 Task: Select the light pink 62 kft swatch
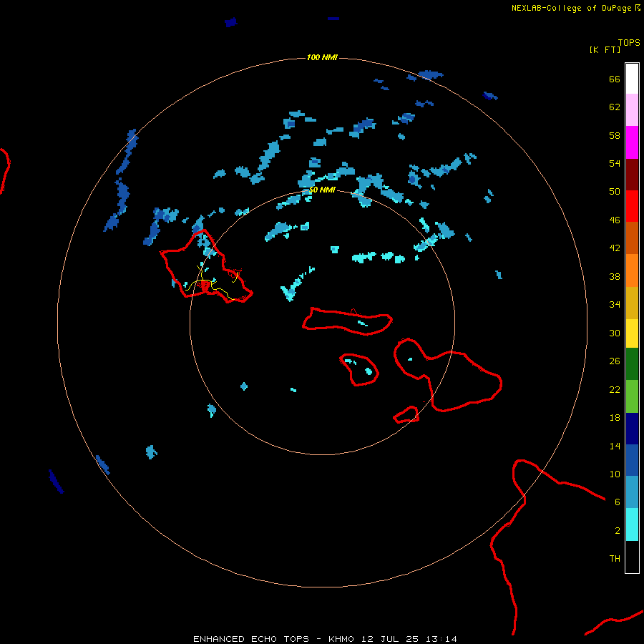pyautogui.click(x=632, y=109)
